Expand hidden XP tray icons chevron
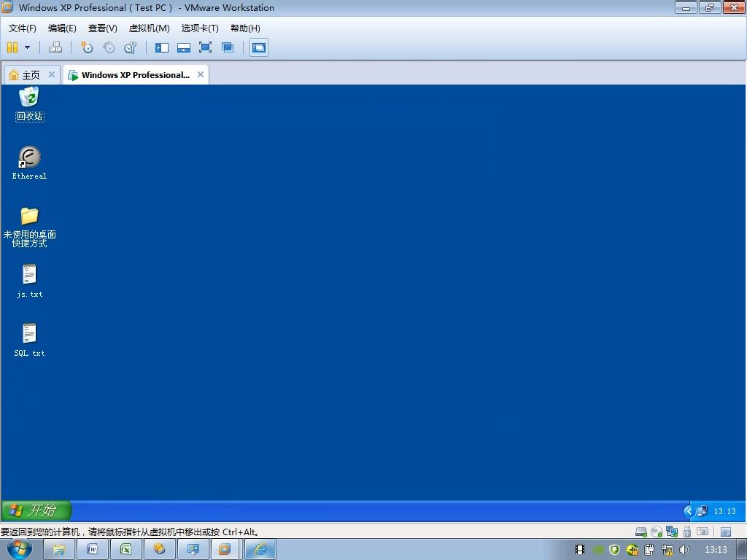The height and width of the screenshot is (560, 747). (x=689, y=511)
